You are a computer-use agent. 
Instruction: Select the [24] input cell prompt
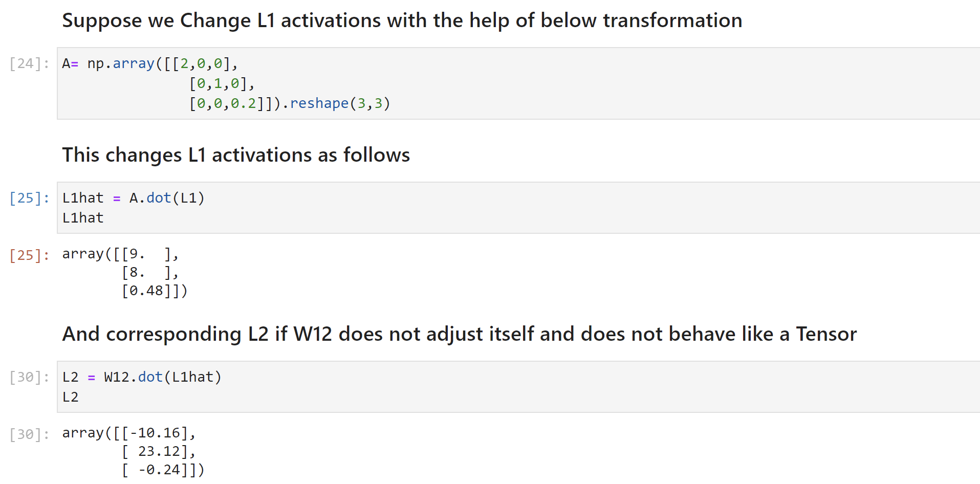[29, 63]
